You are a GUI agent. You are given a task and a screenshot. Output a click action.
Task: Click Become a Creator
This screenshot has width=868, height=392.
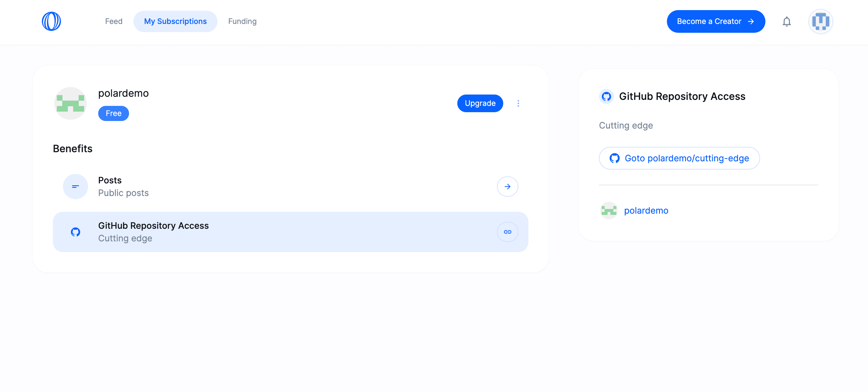point(716,21)
